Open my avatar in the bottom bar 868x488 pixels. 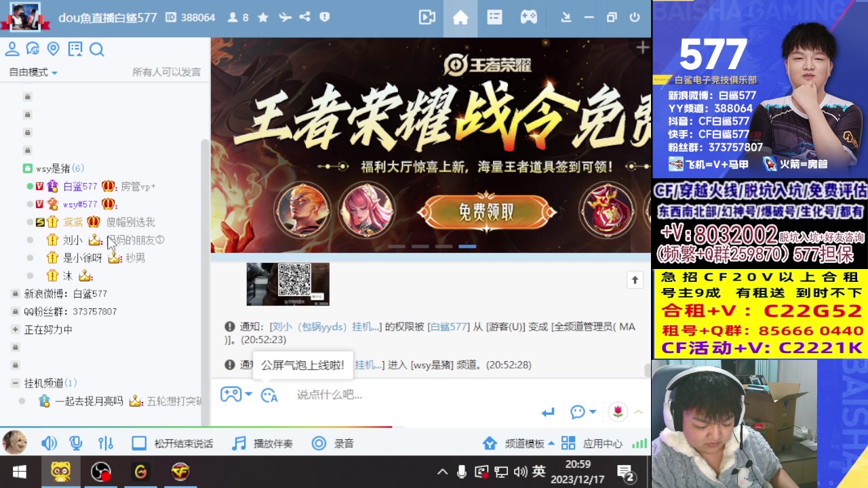15,443
